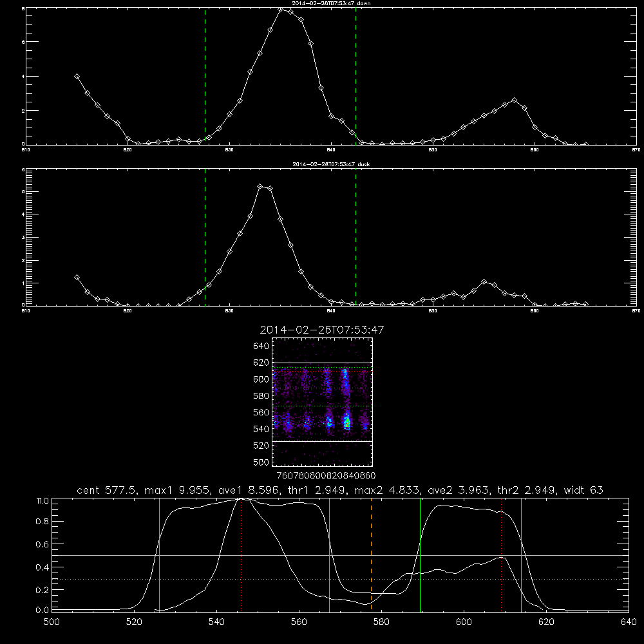Click the x-axis label 620 of bottom plot
This screenshot has height=644, width=644.
[x=546, y=622]
